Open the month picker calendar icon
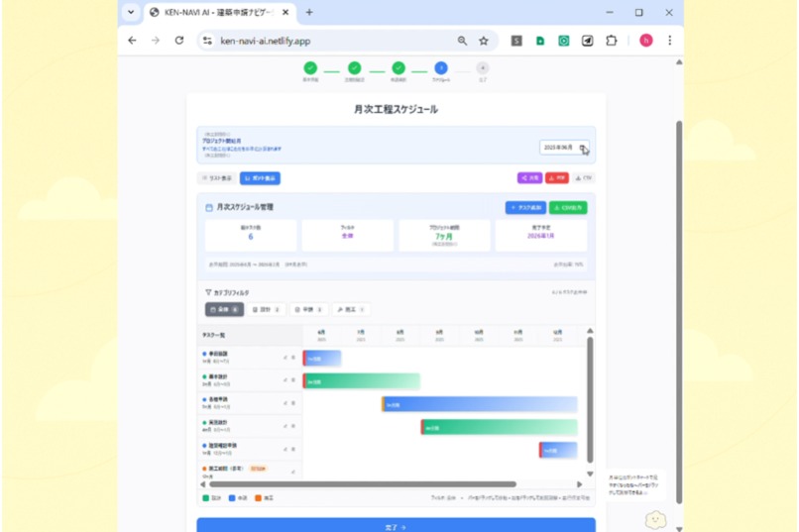799x532 pixels. 582,148
